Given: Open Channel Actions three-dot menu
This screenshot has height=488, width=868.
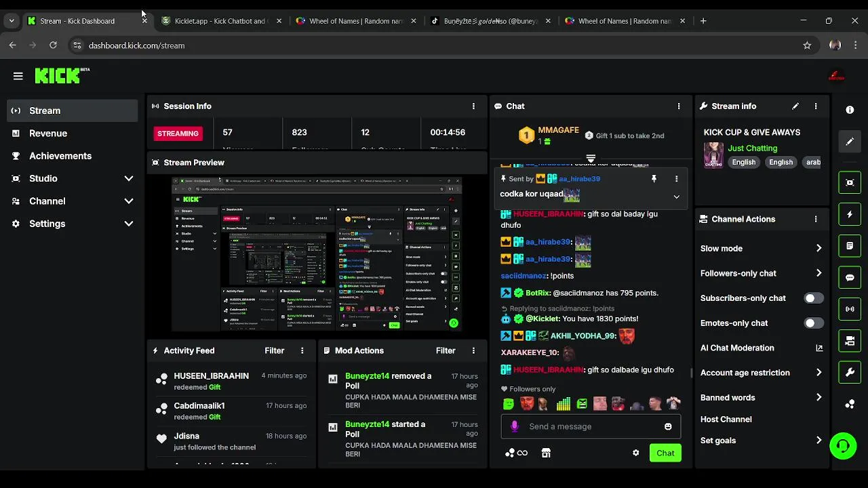Looking at the screenshot, I should point(816,220).
